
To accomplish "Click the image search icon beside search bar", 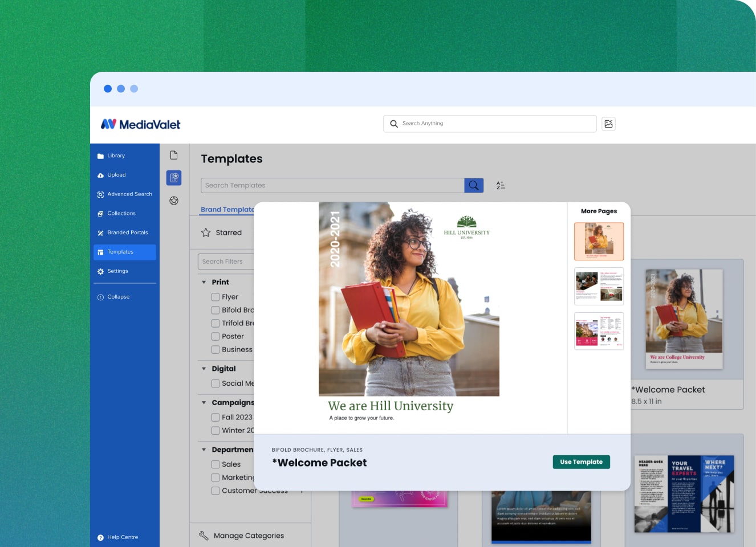I will point(608,124).
